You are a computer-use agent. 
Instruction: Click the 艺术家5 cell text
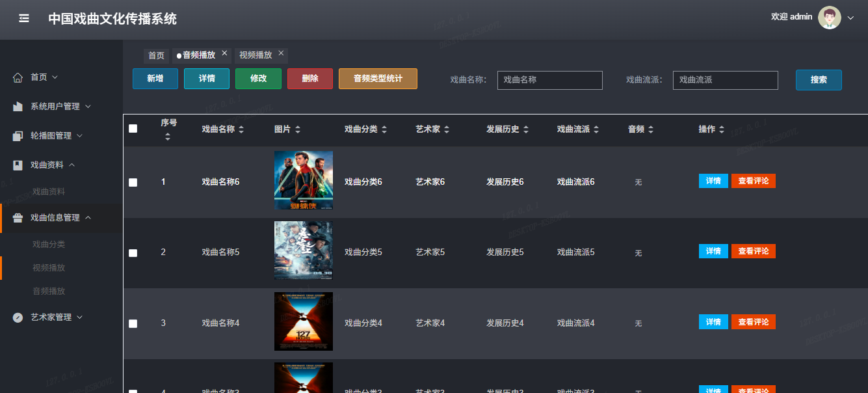[x=430, y=252]
